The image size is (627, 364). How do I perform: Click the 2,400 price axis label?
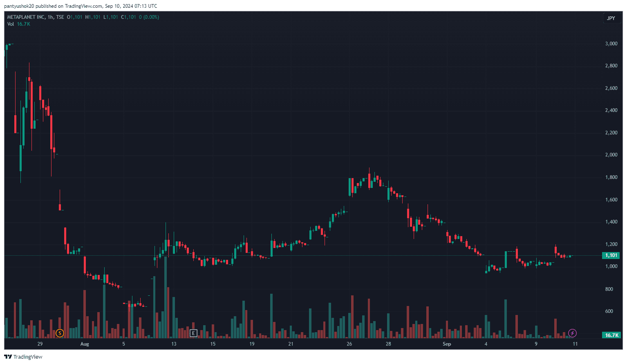(611, 110)
